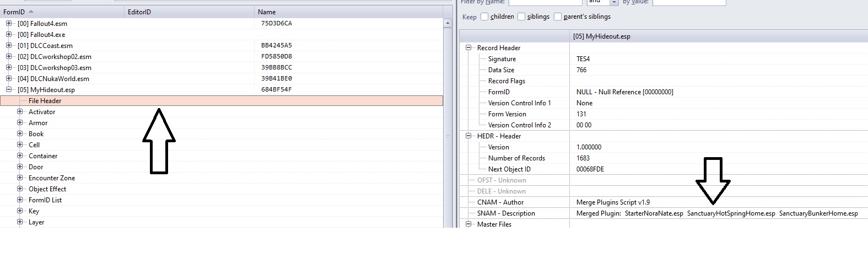Collapse the Record Header section

pos(468,48)
